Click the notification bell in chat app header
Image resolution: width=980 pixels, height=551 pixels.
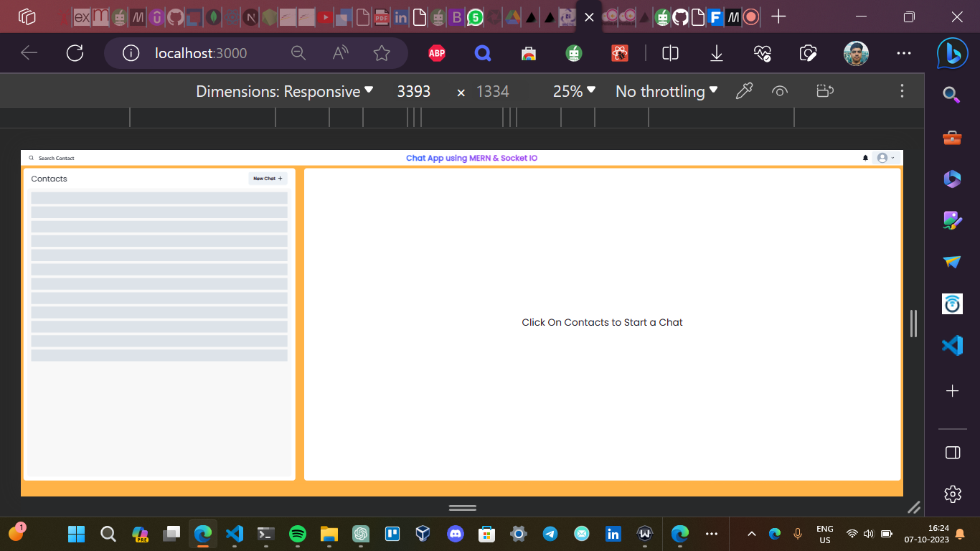865,158
